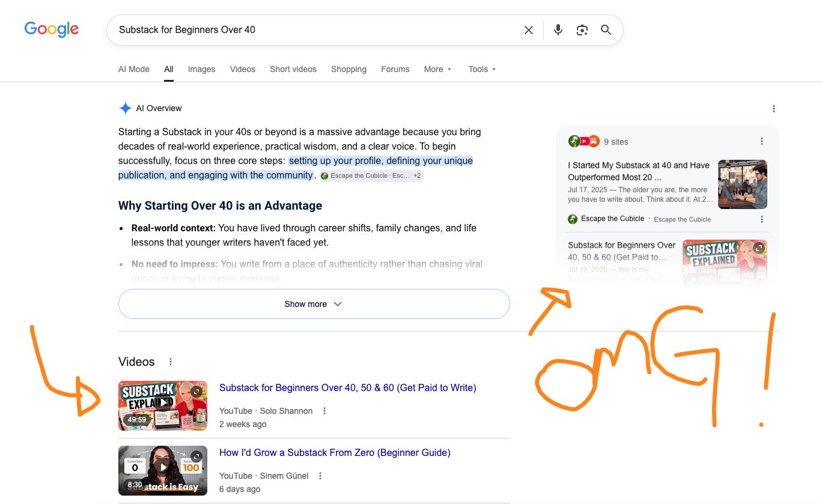Open options for Escape the Cubicle source
Viewport: 822px width, 504px height.
coord(762,219)
